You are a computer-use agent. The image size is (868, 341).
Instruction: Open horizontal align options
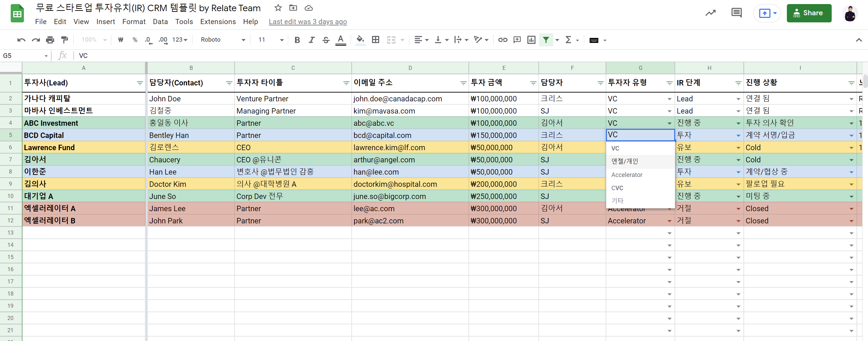(x=421, y=40)
